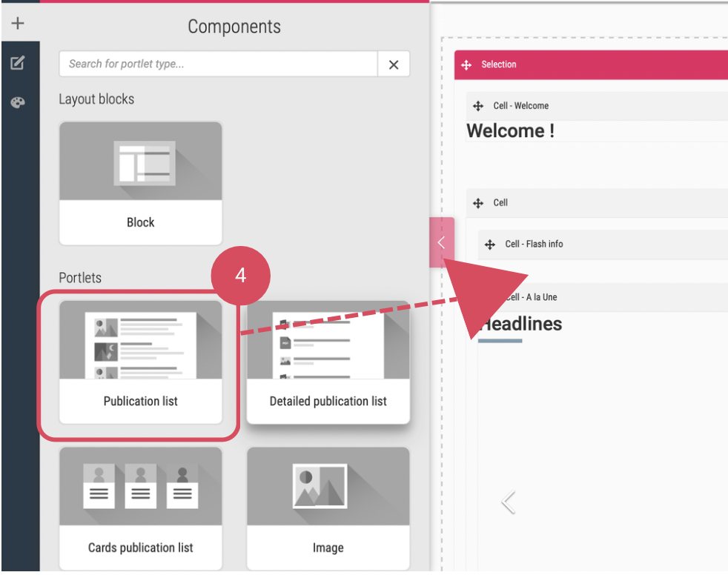The image size is (728, 575).
Task: Collapse the Components panel with pink chevron
Action: click(x=441, y=242)
